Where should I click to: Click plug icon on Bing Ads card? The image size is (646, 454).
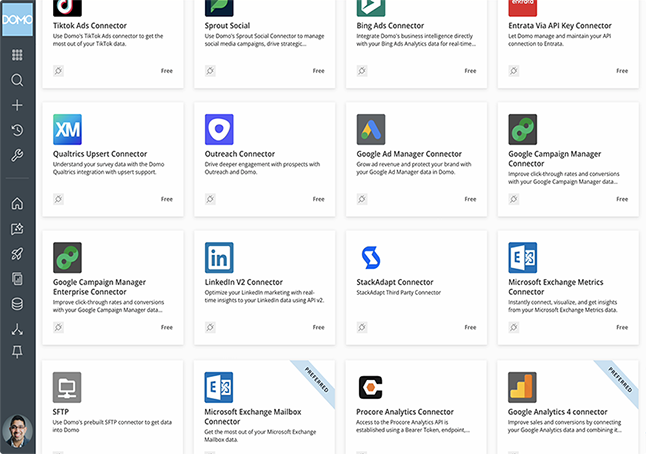point(362,71)
